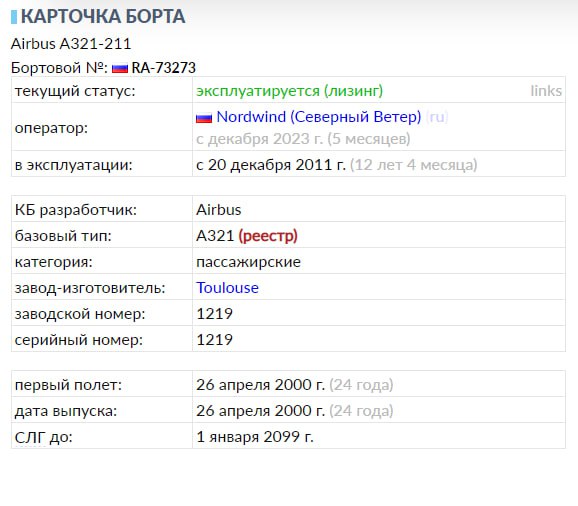Select the дата выпуска date 26 апреля 2000 г.

[260, 411]
